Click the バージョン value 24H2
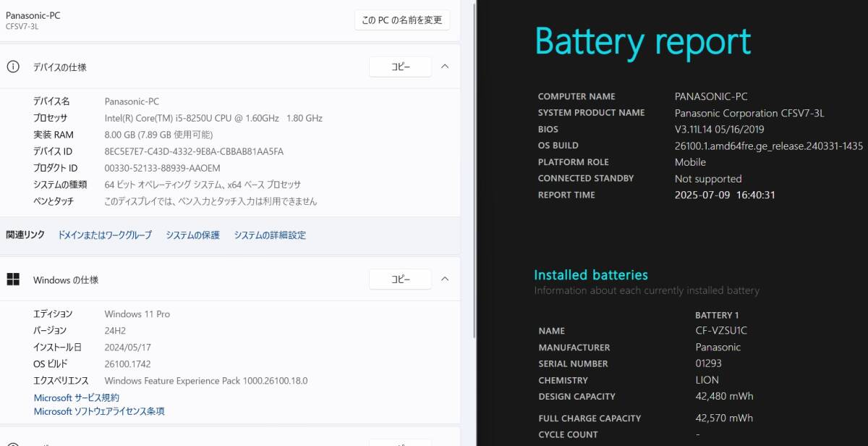The height and width of the screenshot is (446, 868). [115, 331]
